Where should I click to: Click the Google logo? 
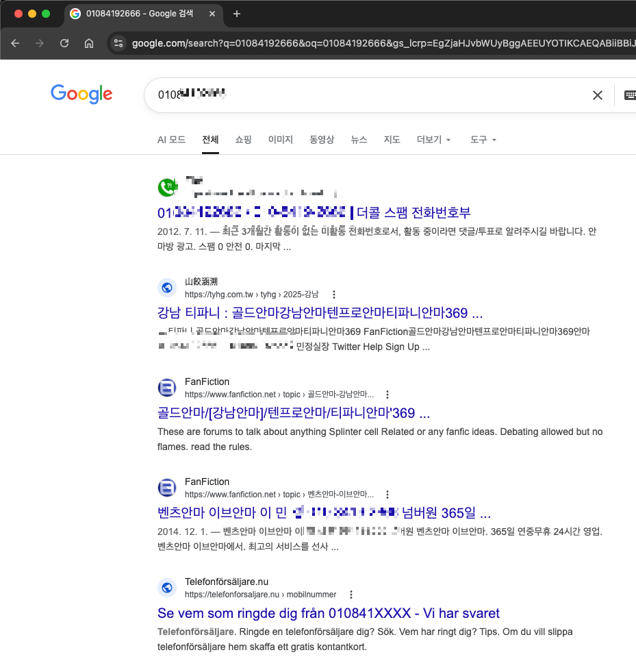pyautogui.click(x=81, y=94)
